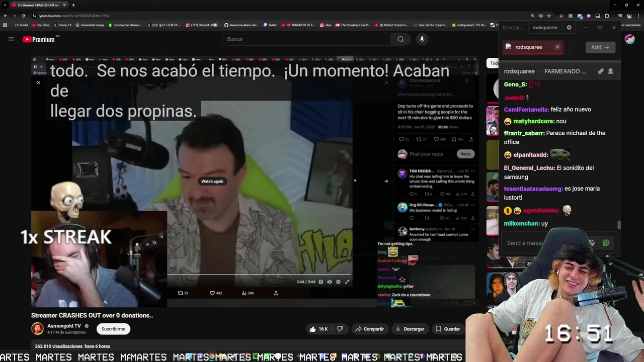644x362 pixels.
Task: Open the chat users list icon
Action: click(610, 71)
